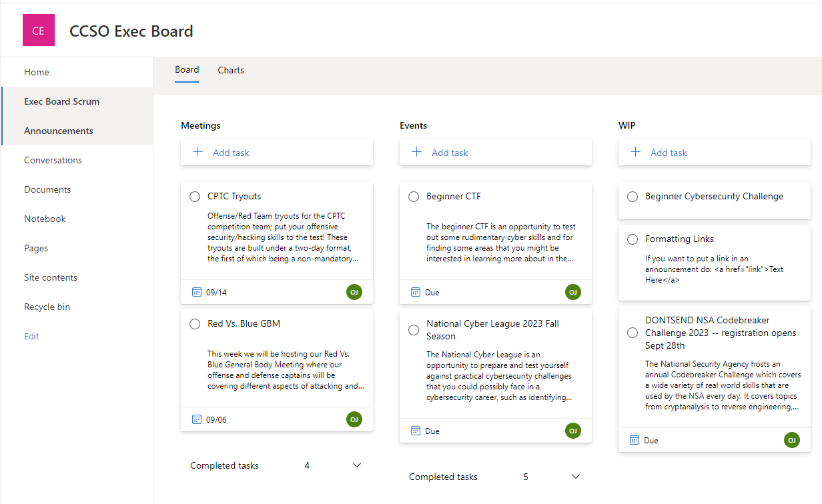Screen dimensions: 822x504
Task: Open the due date calendar icon on CPTC Tryouts
Action: [196, 291]
